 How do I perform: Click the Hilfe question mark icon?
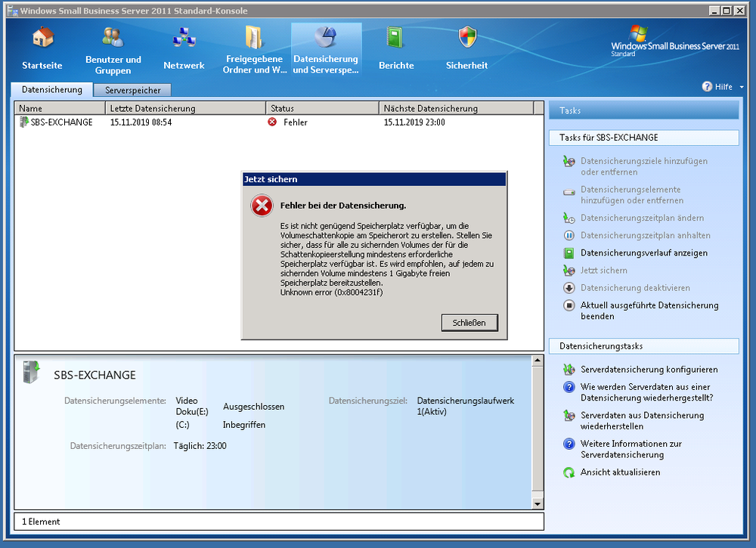coord(707,87)
